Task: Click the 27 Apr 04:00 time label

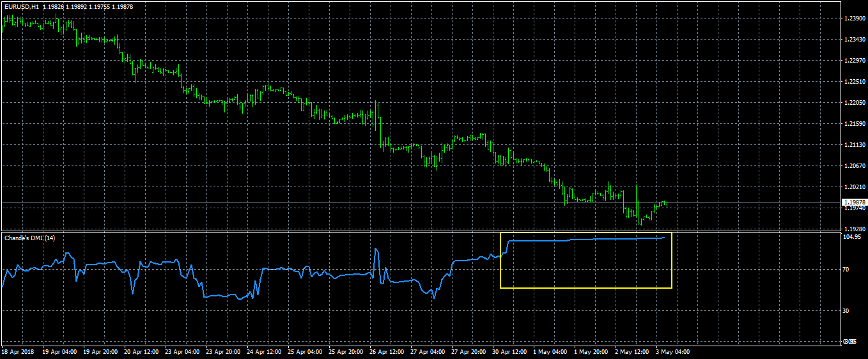Action: tap(428, 352)
